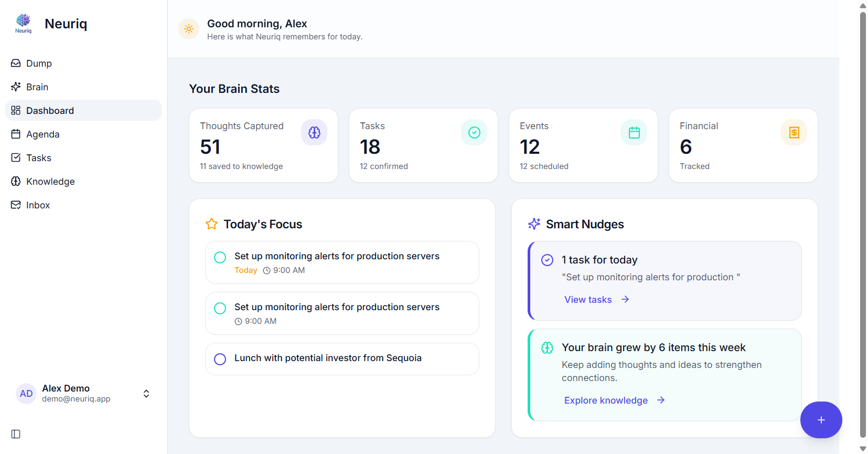Check off 'Lunch with potential investor from Sequoia'
868x454 pixels.
click(x=220, y=359)
